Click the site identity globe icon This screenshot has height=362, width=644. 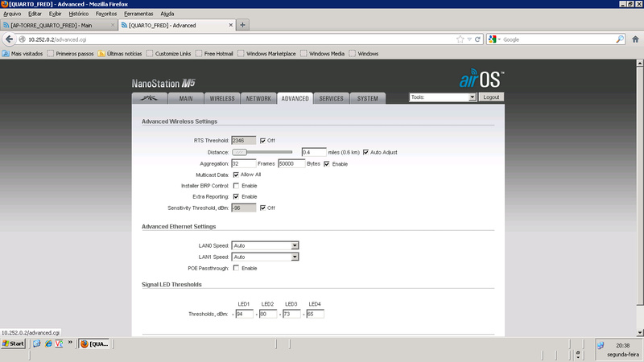pos(23,39)
